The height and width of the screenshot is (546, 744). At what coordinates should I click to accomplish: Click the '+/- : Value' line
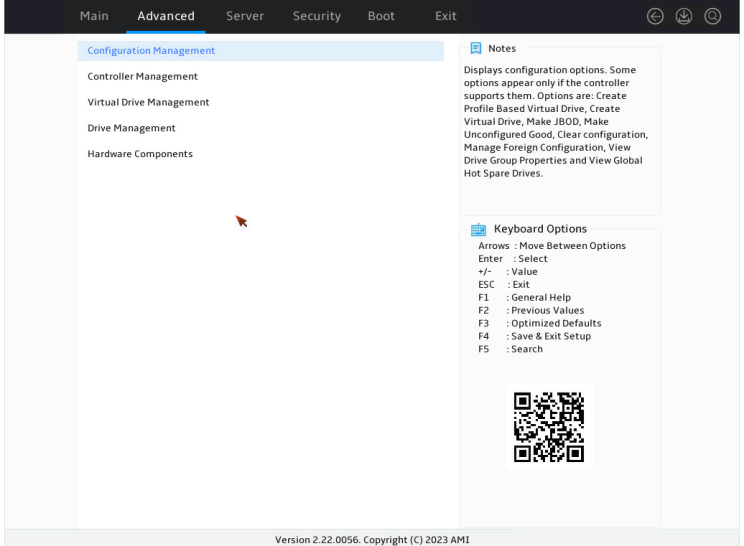pyautogui.click(x=508, y=272)
